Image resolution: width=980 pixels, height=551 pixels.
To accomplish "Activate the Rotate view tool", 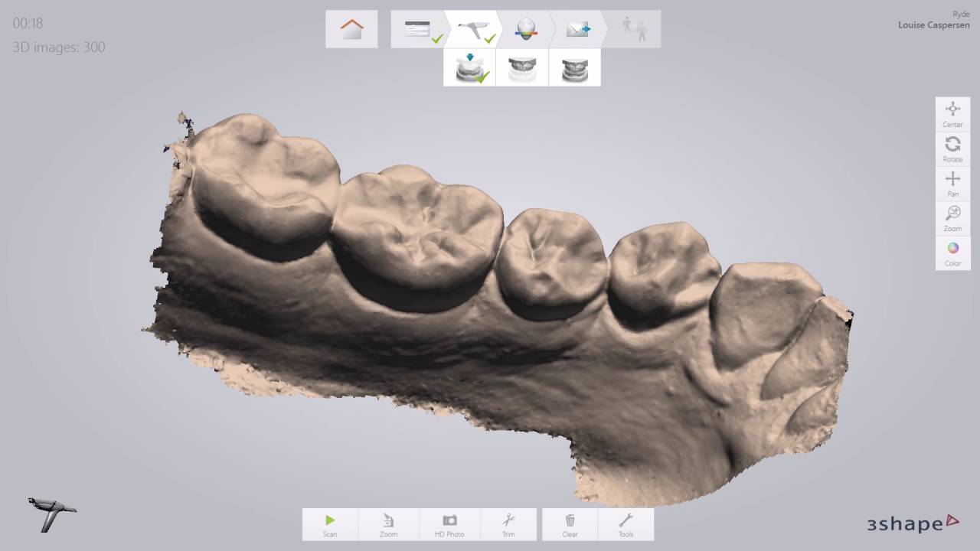I will (952, 148).
